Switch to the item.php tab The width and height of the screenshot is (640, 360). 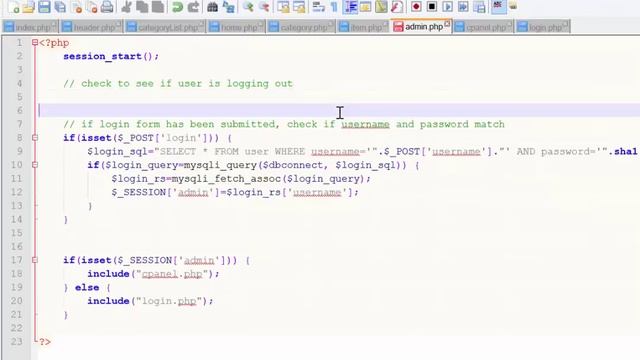click(x=363, y=27)
